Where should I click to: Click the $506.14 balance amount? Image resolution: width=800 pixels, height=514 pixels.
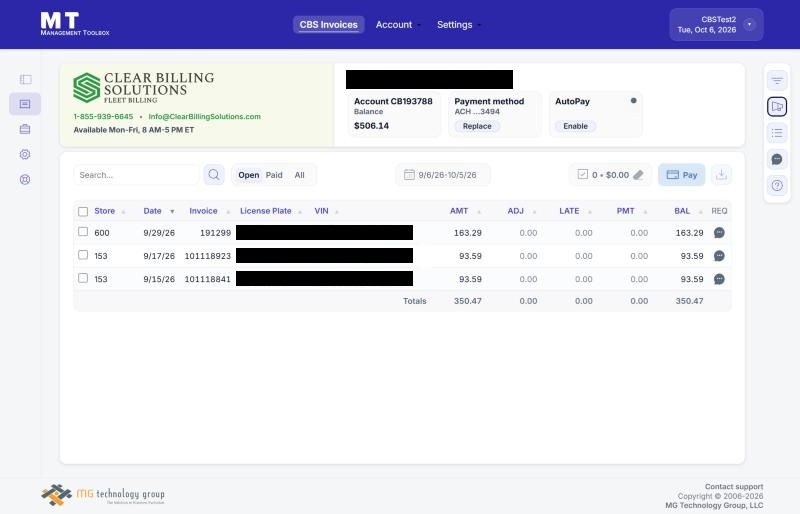click(371, 126)
